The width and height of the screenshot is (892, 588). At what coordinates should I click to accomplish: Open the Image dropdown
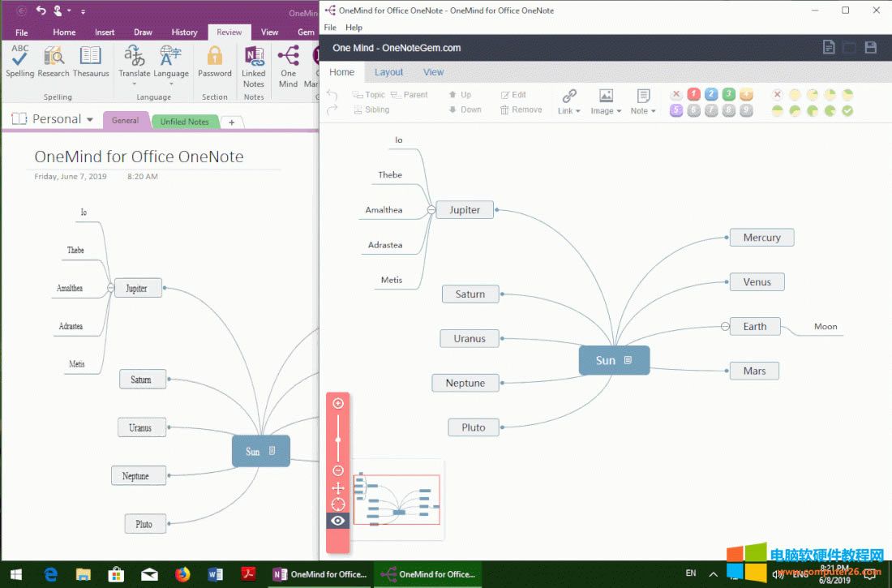606,101
